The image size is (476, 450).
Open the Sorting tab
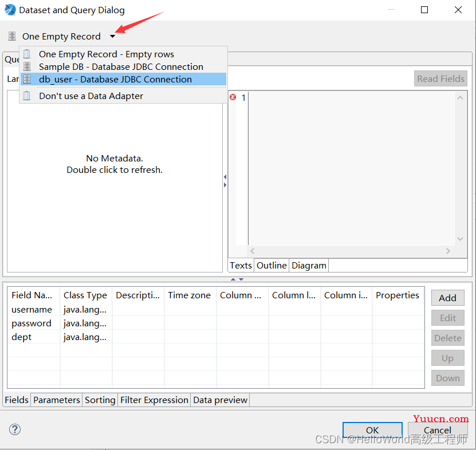click(100, 400)
